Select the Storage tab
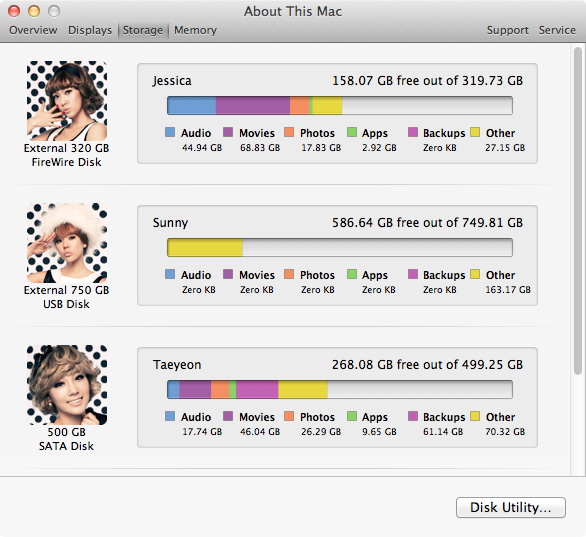 [143, 30]
